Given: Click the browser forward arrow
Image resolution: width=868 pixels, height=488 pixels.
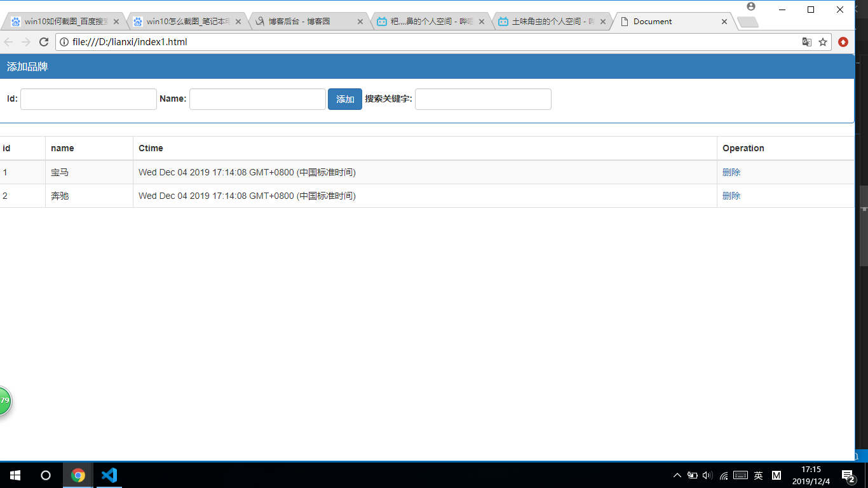Looking at the screenshot, I should (x=26, y=42).
